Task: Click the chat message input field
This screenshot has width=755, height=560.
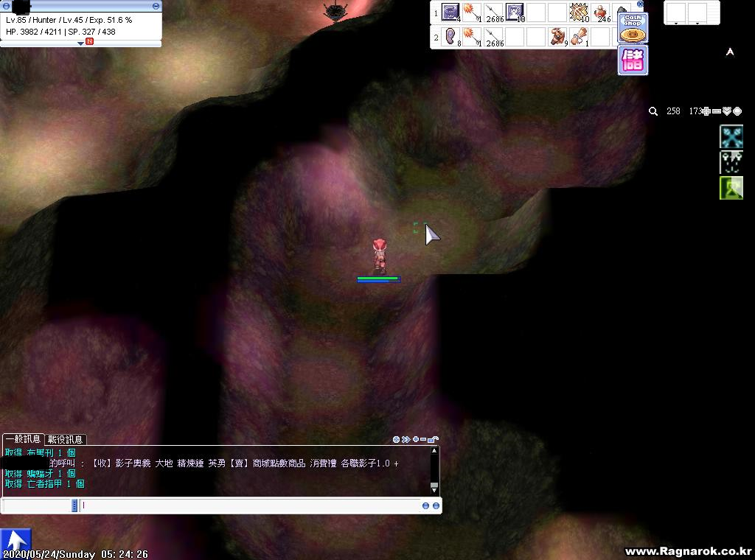Action: [249, 505]
